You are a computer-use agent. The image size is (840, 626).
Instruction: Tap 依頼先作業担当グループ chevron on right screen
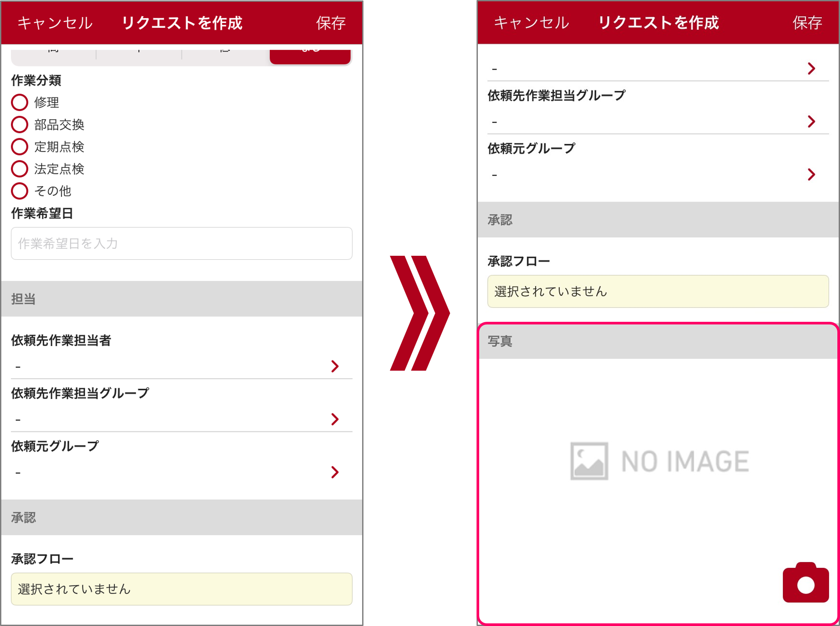click(811, 122)
